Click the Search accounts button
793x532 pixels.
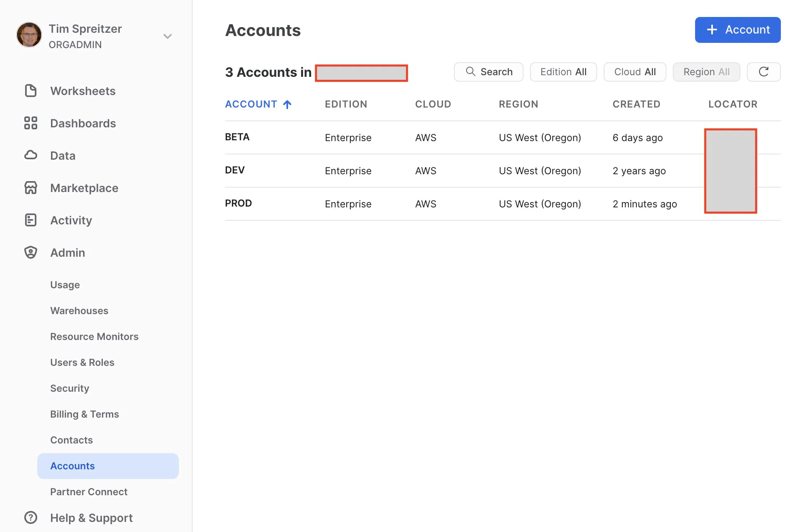pos(488,72)
